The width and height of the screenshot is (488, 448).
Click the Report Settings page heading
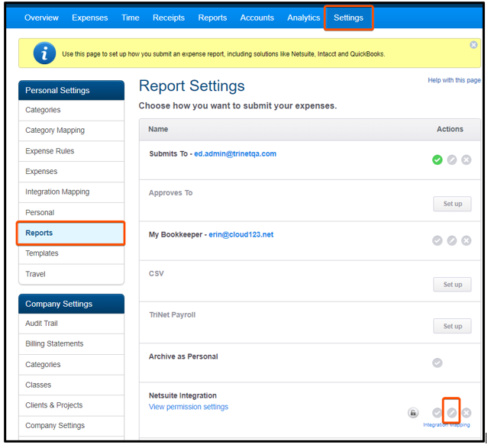192,86
